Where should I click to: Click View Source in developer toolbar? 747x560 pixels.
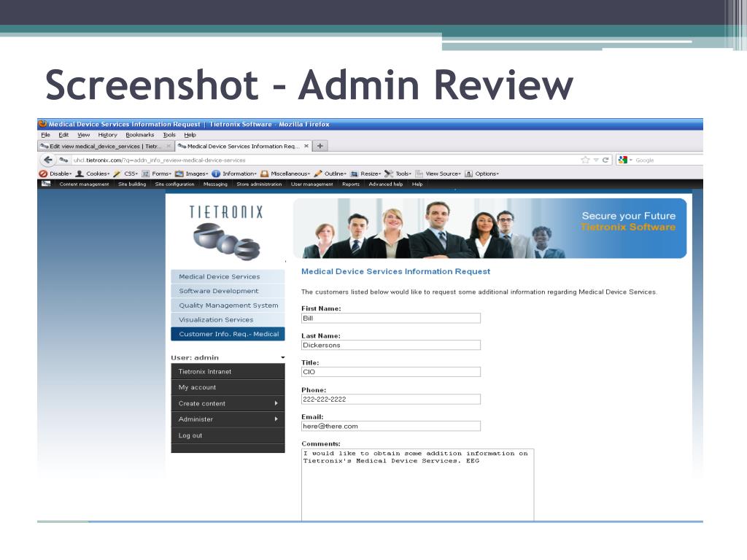pyautogui.click(x=438, y=174)
